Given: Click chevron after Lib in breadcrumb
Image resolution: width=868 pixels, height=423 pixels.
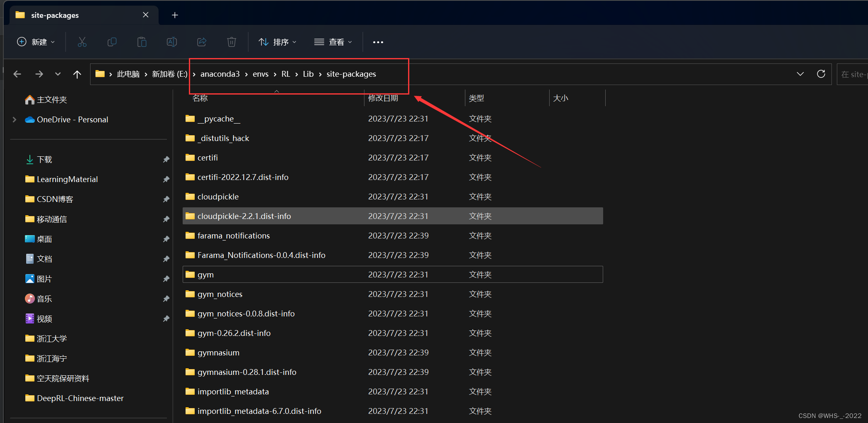Looking at the screenshot, I should pos(320,74).
